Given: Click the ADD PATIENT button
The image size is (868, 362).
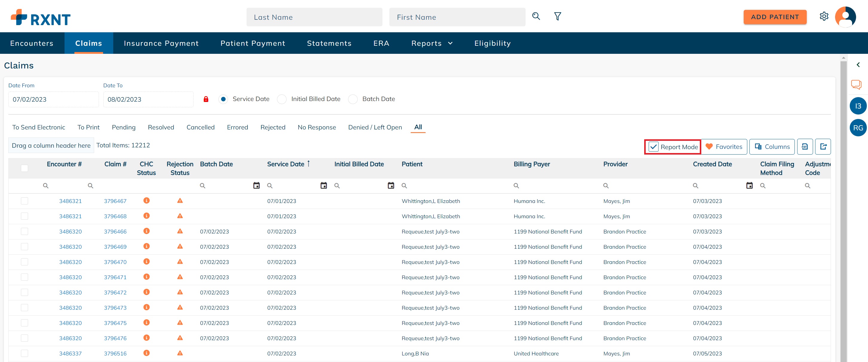Looking at the screenshot, I should tap(775, 17).
